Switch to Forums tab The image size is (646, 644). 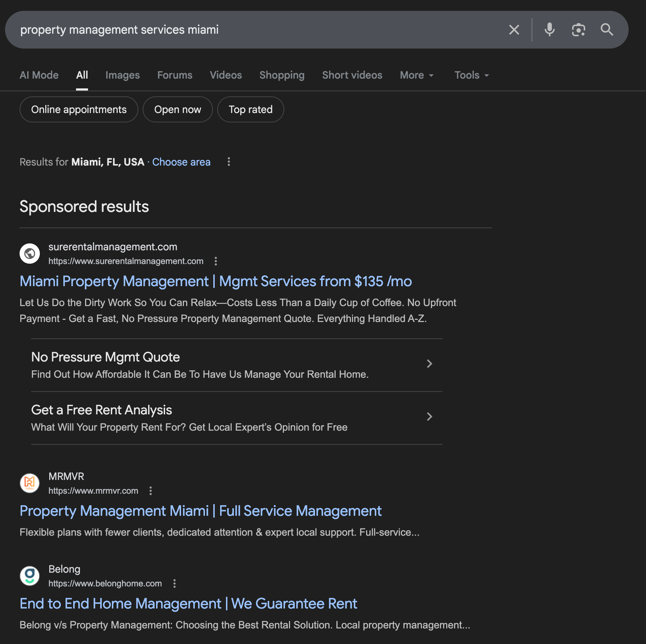tap(175, 75)
